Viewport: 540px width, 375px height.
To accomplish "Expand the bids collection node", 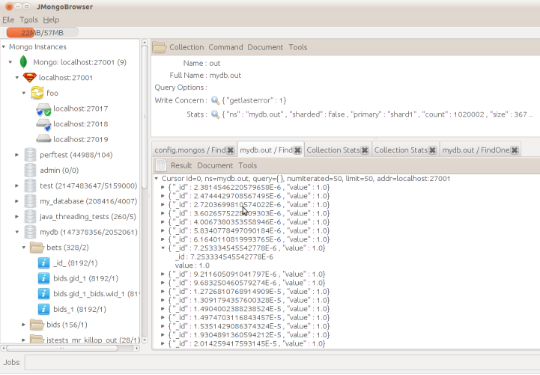I will tap(23, 324).
